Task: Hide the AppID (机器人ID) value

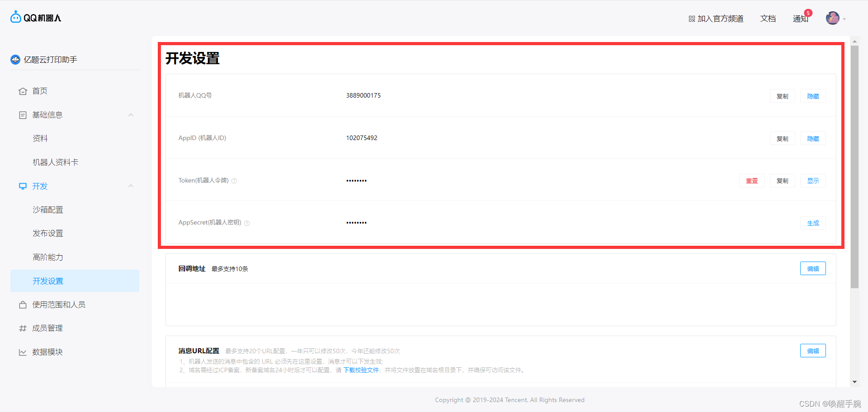Action: click(x=813, y=139)
